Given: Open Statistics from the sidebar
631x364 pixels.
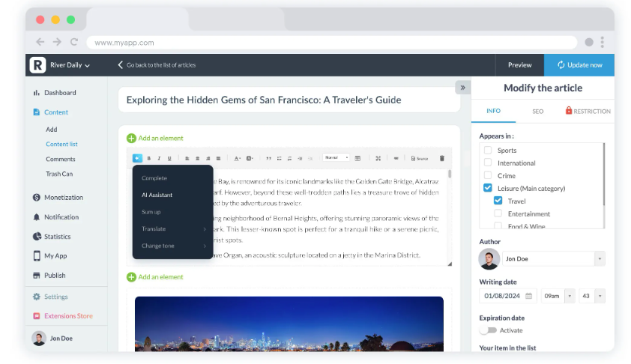Looking at the screenshot, I should (57, 237).
